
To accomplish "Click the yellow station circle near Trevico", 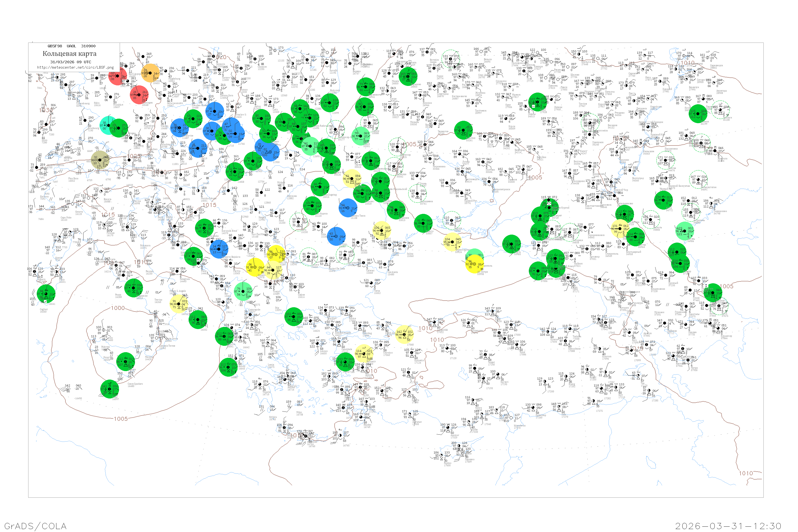I will point(178,304).
